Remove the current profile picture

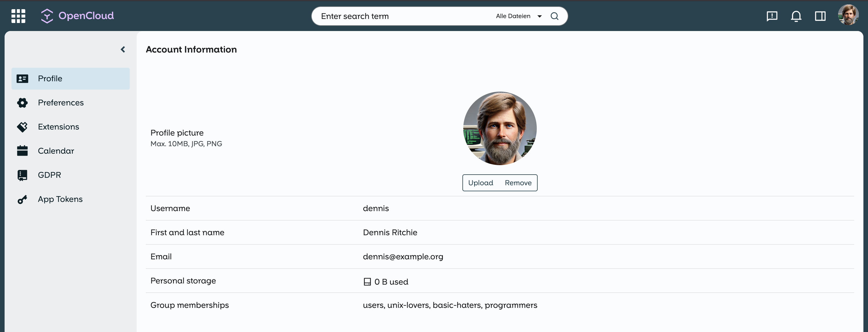(518, 183)
